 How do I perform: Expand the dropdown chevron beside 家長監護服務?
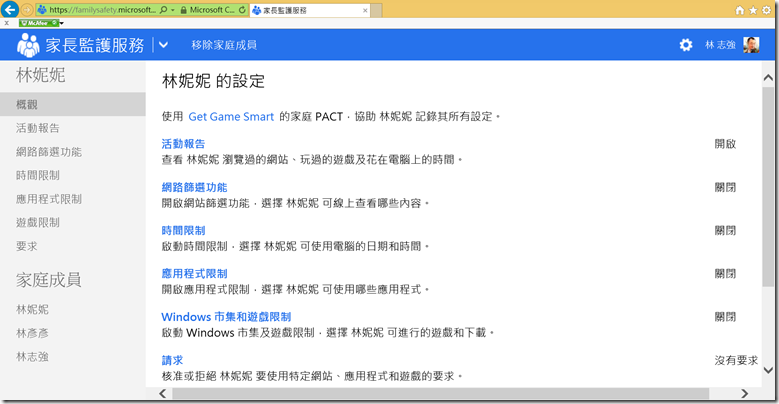pos(164,45)
